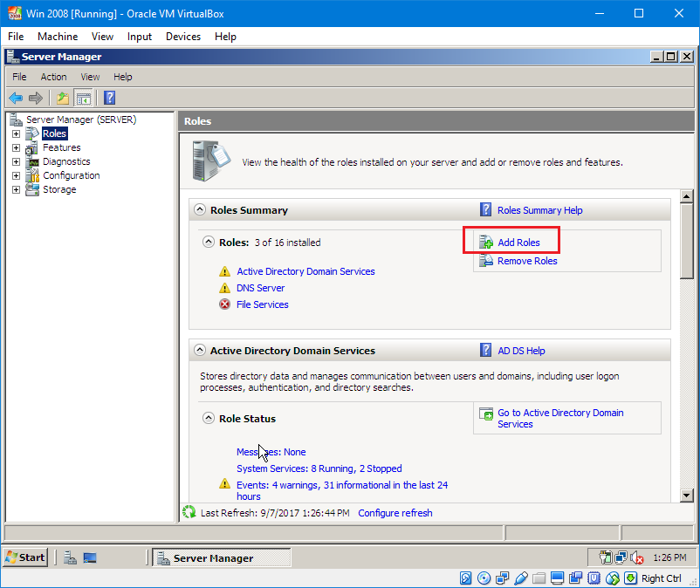Click the Server Manager taskbar button

(222, 557)
